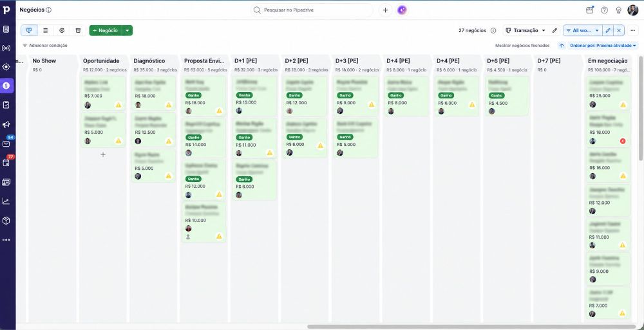This screenshot has width=644, height=330.
Task: Open the Leads radar icon in sidebar
Action: [6, 48]
